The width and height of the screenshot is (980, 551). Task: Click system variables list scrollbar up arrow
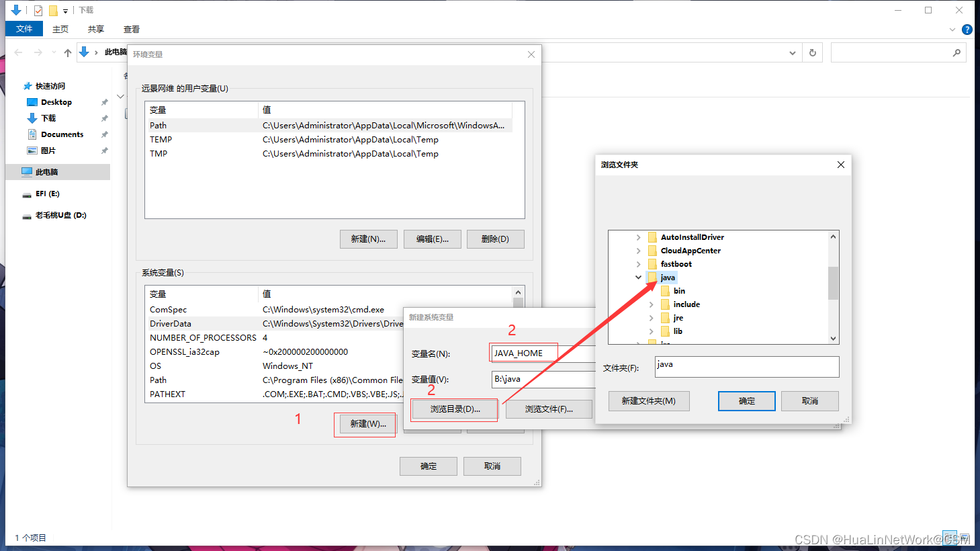518,292
